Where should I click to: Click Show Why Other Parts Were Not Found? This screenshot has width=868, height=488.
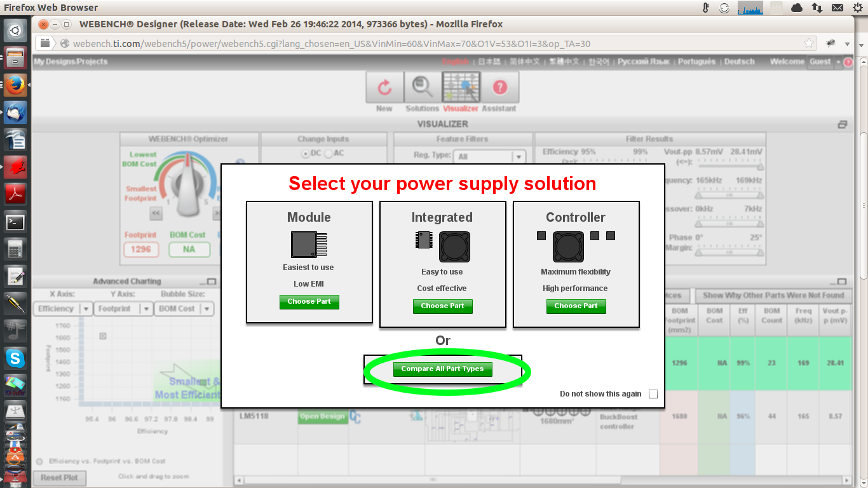(773, 295)
